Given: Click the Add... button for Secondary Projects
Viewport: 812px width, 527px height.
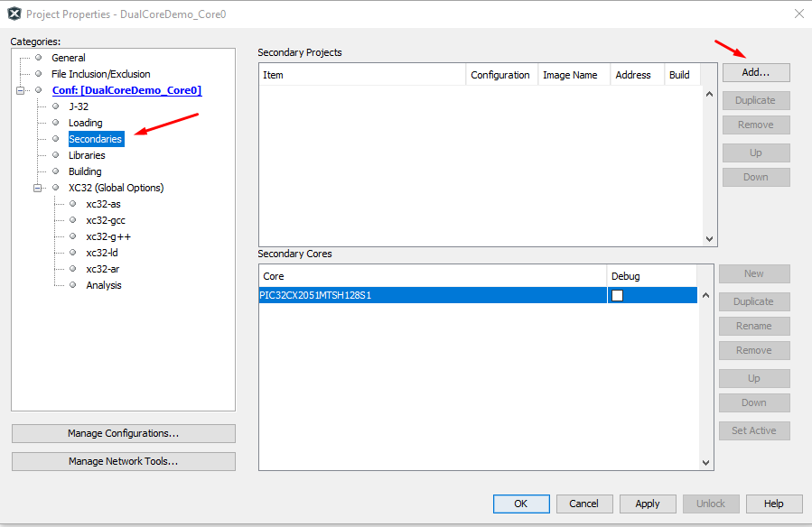Looking at the screenshot, I should (x=755, y=72).
